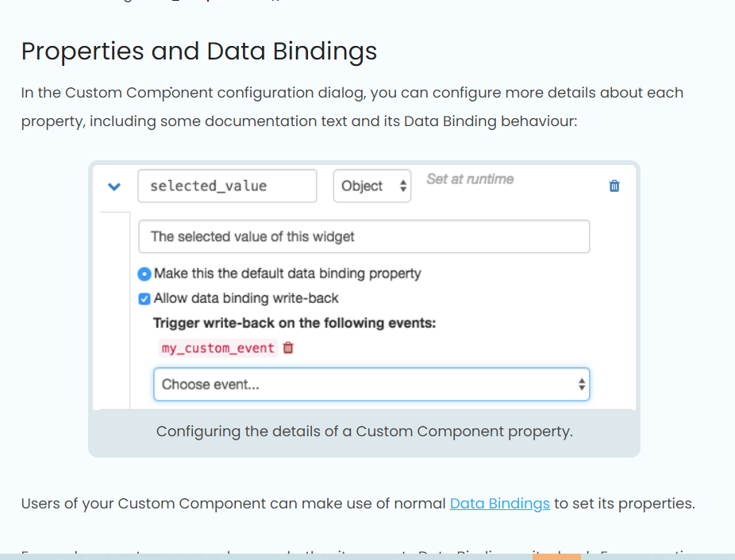Screen dimensions: 735x560
Task: Click the Allow data binding write-back label
Action: click(x=246, y=298)
